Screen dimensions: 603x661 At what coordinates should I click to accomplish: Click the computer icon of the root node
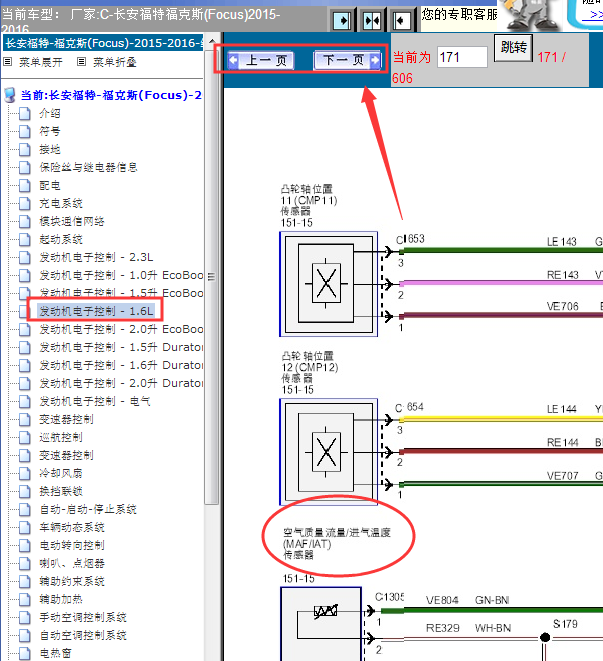[10, 95]
